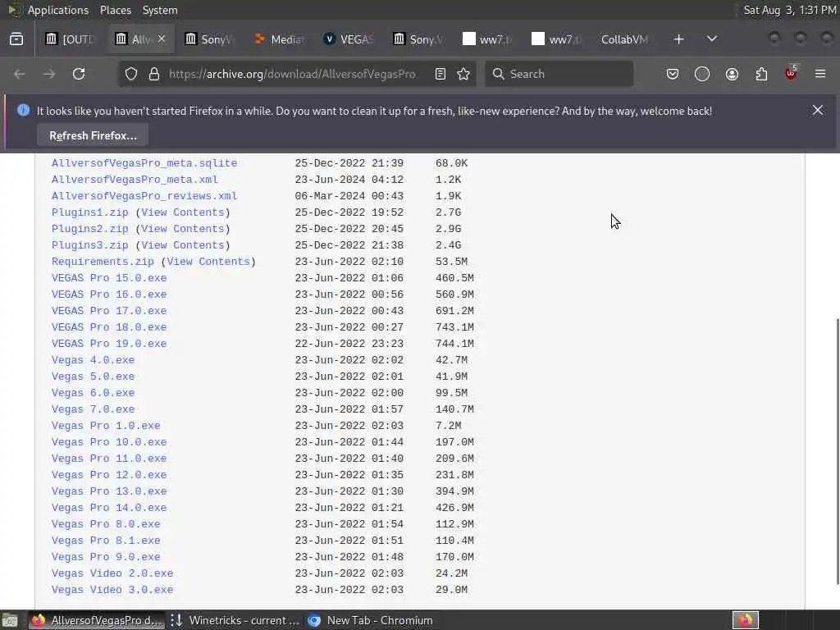Download Vegas 6.0.exe
This screenshot has width=840, height=630.
(x=94, y=393)
